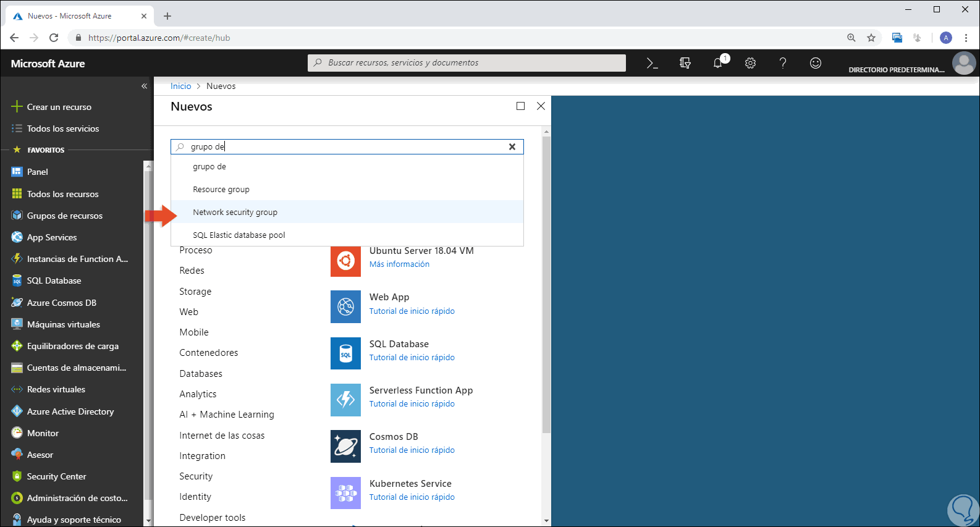Open Azure Active Directory
Image resolution: width=980 pixels, height=527 pixels.
(72, 411)
